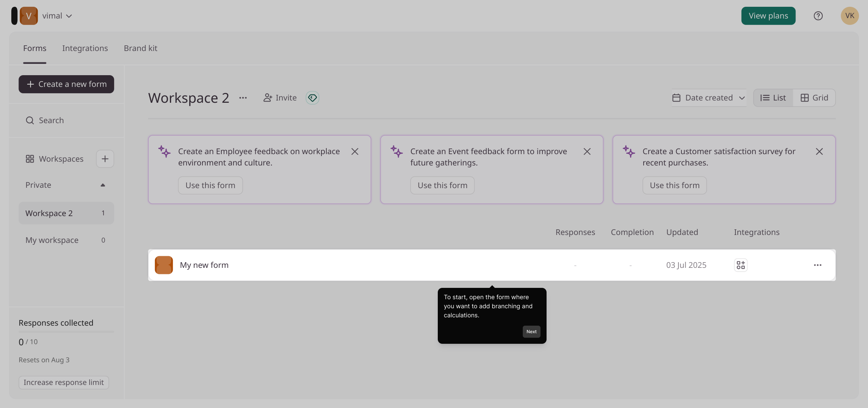Viewport: 868px width, 408px height.
Task: Click the Workspace 2 heading title
Action: pos(188,98)
